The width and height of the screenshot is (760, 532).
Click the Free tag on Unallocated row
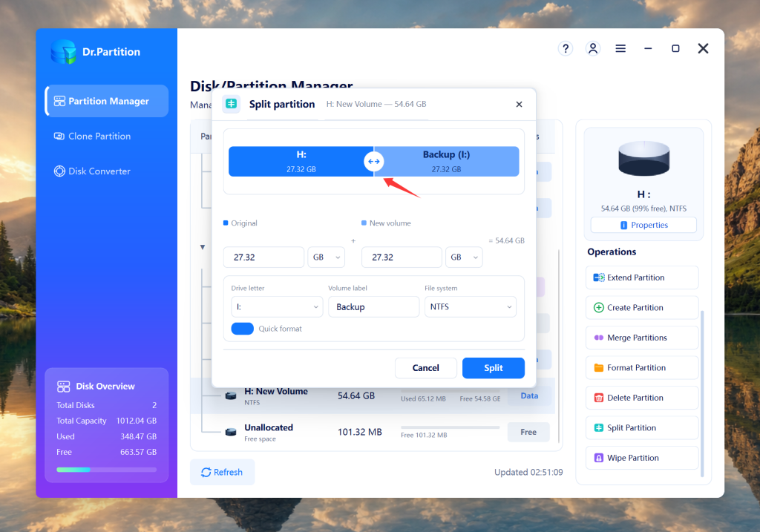tap(528, 432)
